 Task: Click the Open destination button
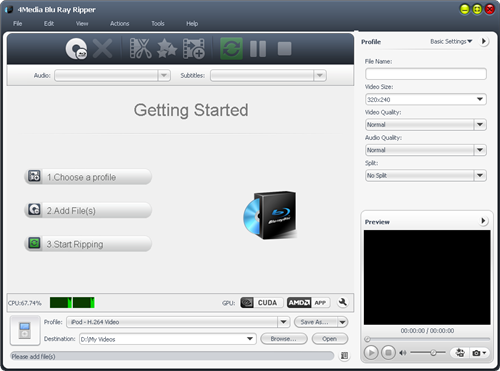pyautogui.click(x=330, y=339)
